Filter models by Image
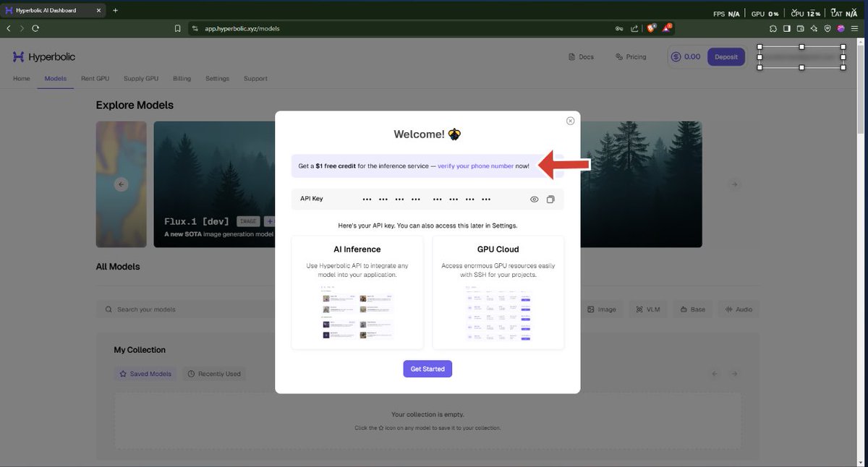868x467 pixels. [601, 309]
